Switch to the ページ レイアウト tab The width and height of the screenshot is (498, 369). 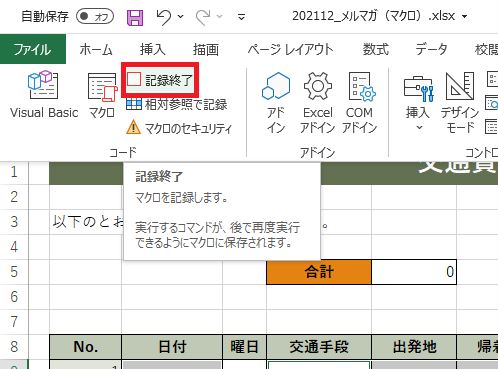point(290,49)
